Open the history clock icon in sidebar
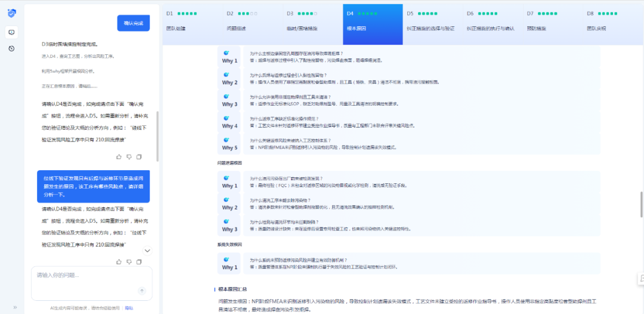 pyautogui.click(x=12, y=48)
